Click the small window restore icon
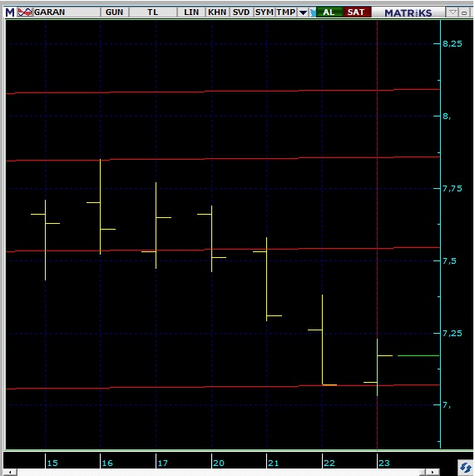 click(464, 12)
